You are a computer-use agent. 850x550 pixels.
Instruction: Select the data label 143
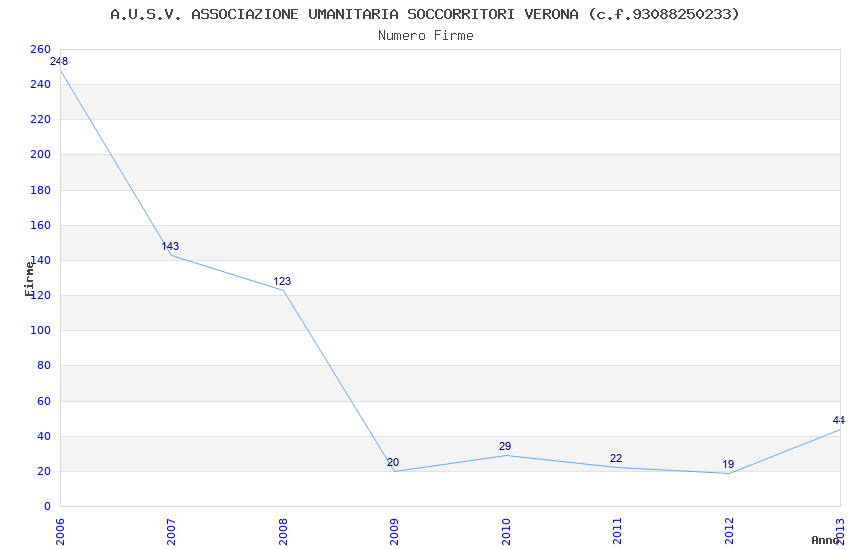(170, 246)
